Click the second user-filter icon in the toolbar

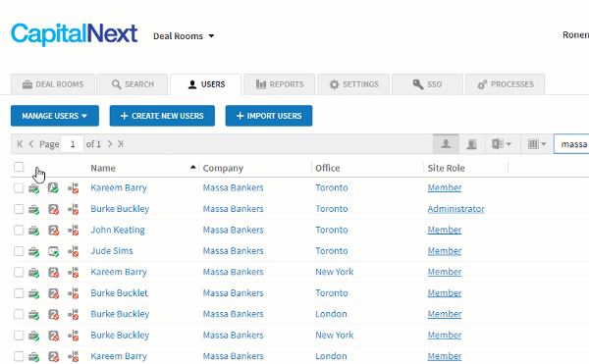tap(471, 144)
